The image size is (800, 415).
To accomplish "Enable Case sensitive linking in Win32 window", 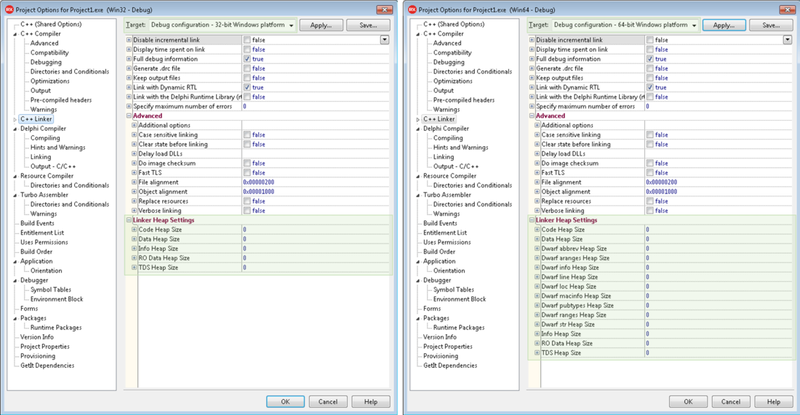I will 247,135.
